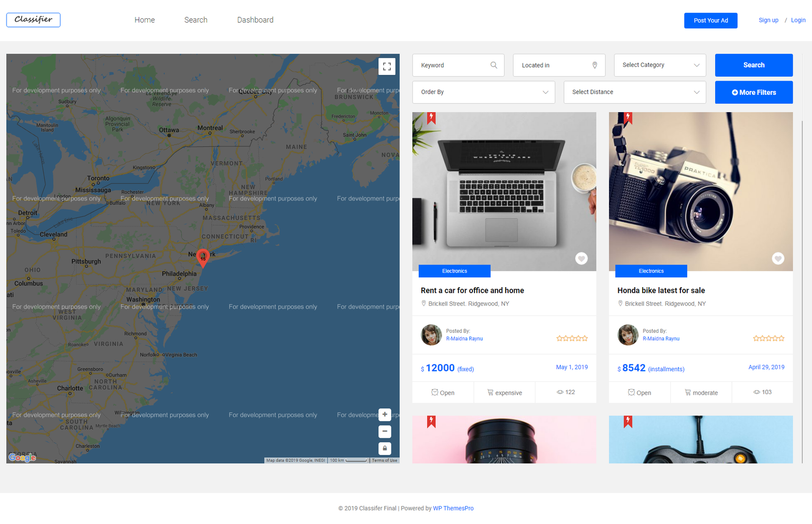The height and width of the screenshot is (524, 812).
Task: Expand the Order By dropdown
Action: point(484,92)
